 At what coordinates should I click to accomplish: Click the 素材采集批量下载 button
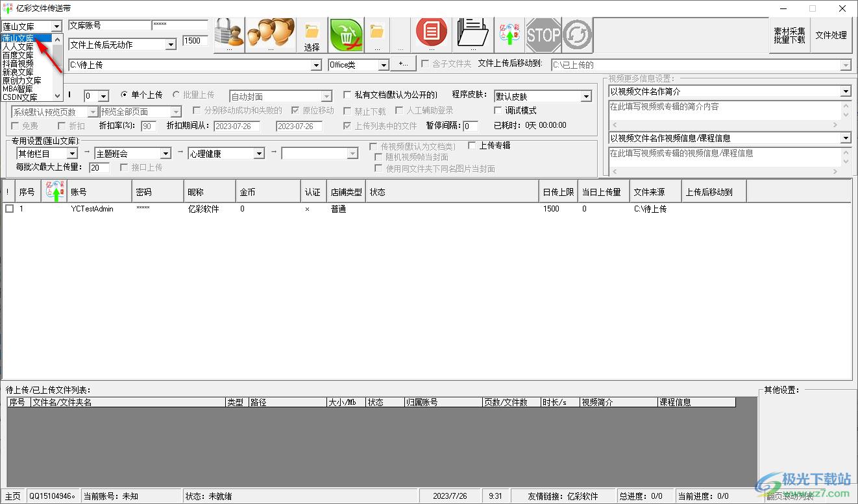pos(789,35)
